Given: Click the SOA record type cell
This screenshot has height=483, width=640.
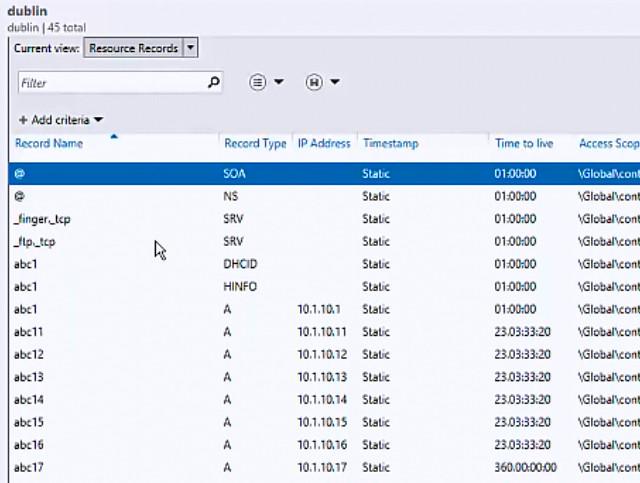Looking at the screenshot, I should (x=234, y=174).
